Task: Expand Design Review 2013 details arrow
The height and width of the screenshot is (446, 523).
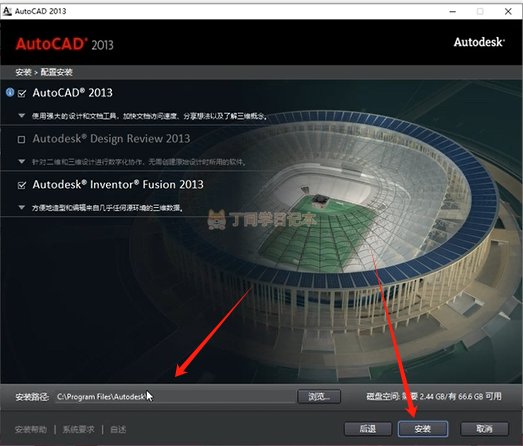Action: [22, 161]
